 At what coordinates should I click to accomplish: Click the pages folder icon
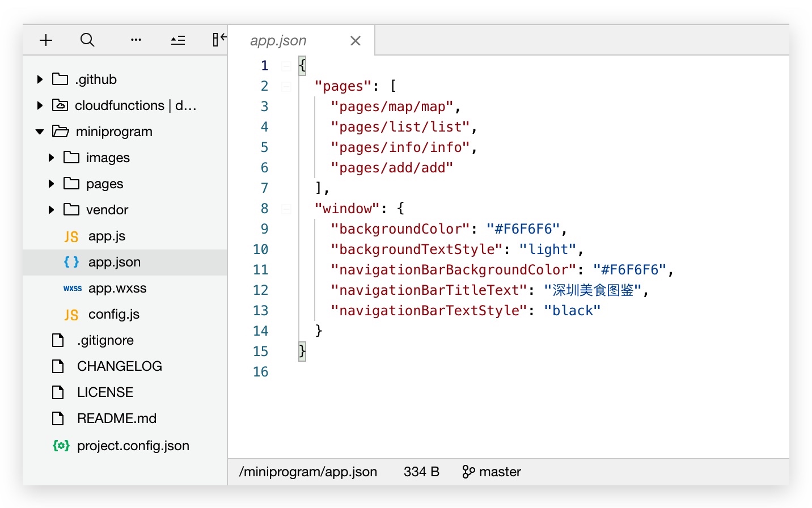point(71,183)
